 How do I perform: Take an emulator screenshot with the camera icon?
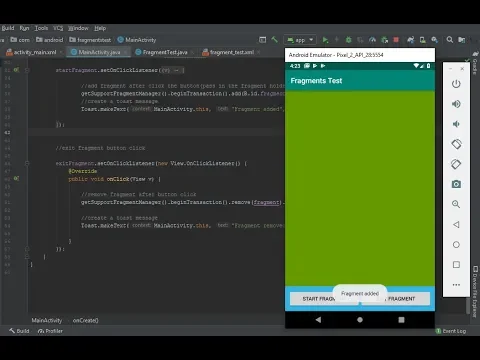pos(456,184)
